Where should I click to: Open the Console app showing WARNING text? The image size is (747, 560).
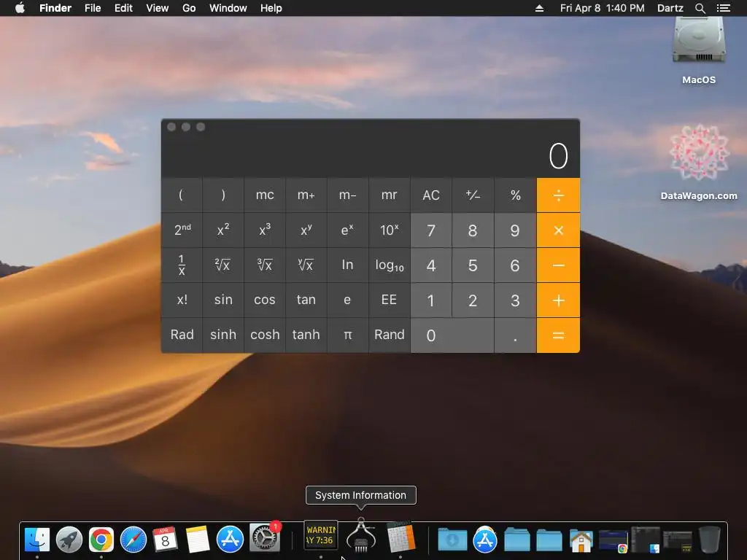coord(321,534)
